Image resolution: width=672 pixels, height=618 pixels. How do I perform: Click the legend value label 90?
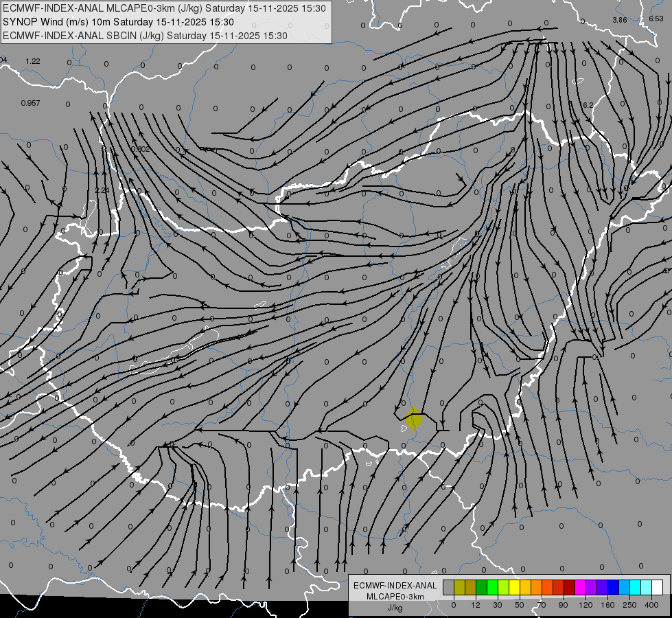[x=563, y=605]
